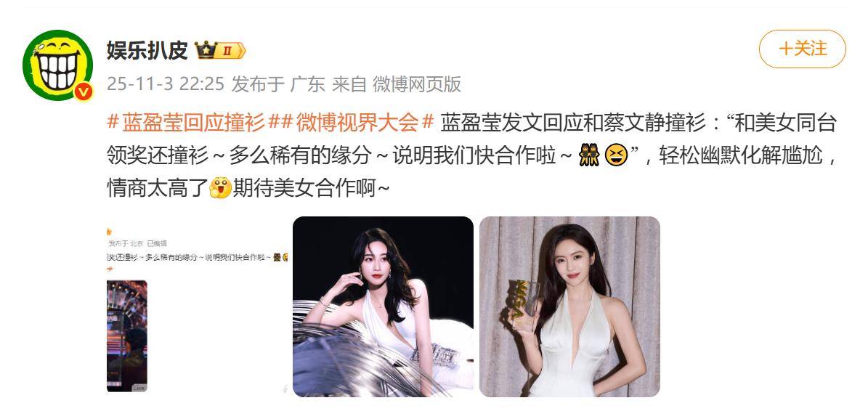Image resolution: width=868 pixels, height=419 pixels.
Task: Open photo of woman holding trophy
Action: pos(569,306)
